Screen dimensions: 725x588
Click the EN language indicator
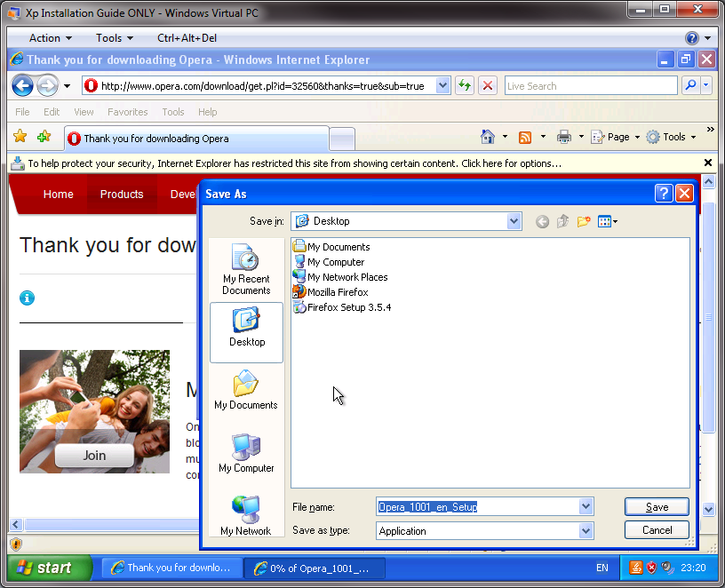coord(602,568)
